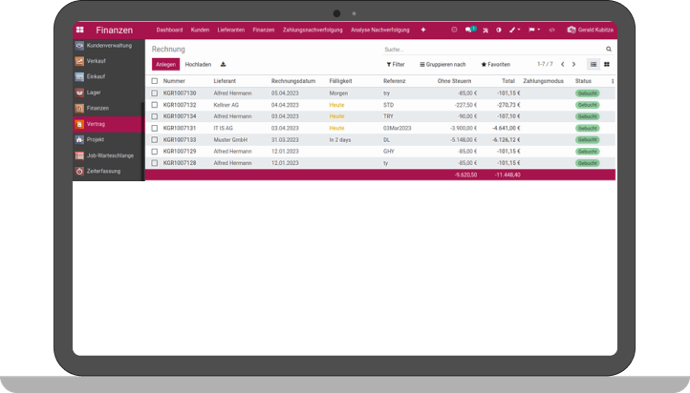Screen dimensions: 690x393
Task: Click the download export icon beside Hochladen
Action: [x=223, y=65]
